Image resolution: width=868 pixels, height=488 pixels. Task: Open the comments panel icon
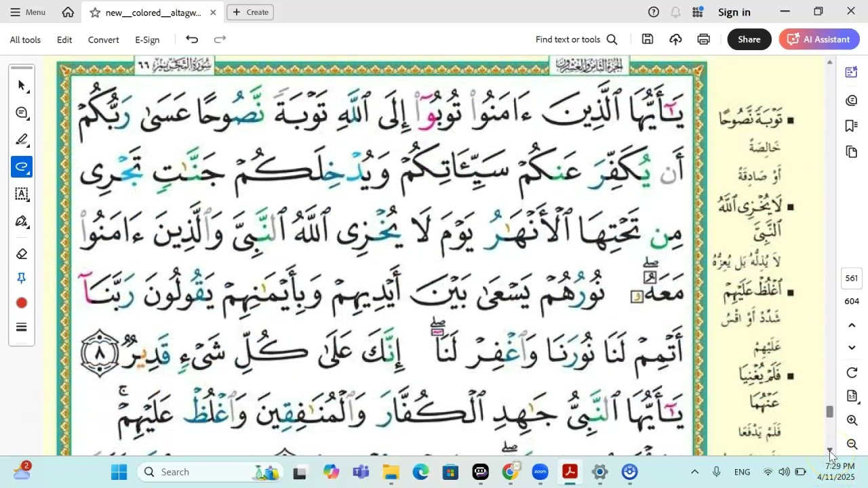coord(852,100)
